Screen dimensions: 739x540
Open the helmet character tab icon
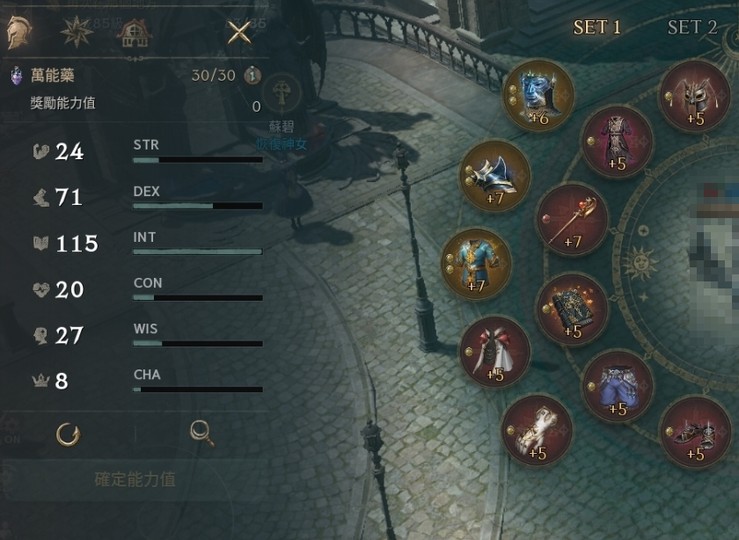point(19,32)
